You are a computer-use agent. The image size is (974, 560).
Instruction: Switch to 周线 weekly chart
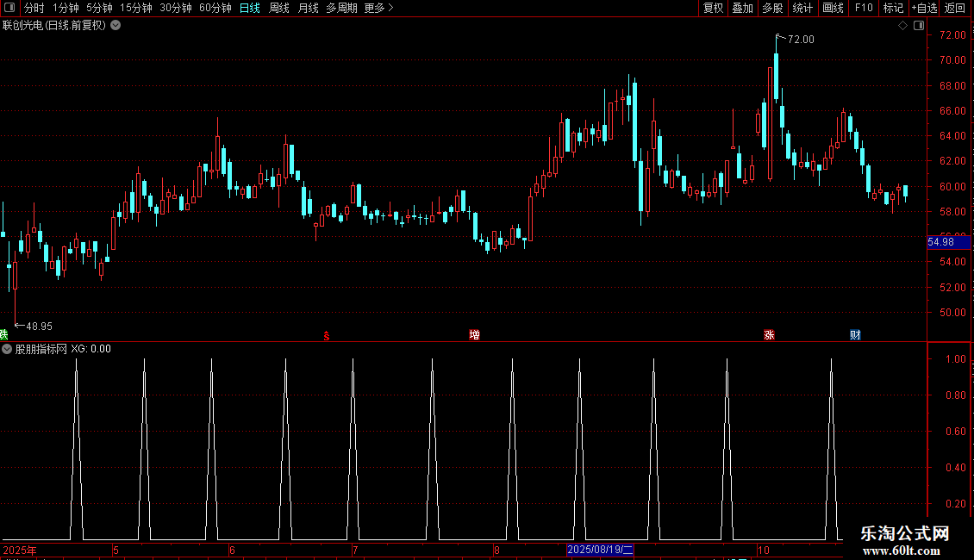pyautogui.click(x=279, y=8)
